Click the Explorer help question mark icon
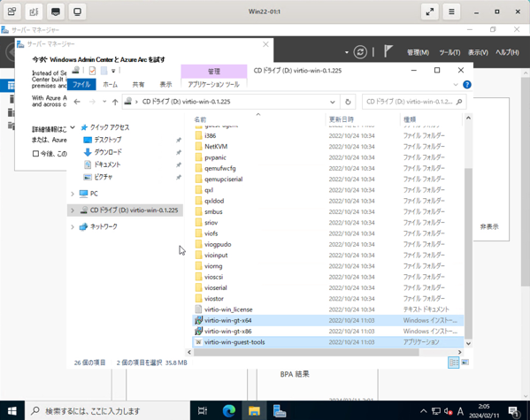The width and height of the screenshot is (530, 420). [467, 85]
